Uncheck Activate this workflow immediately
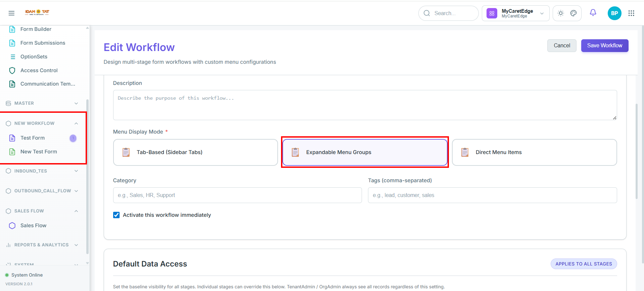 (116, 215)
